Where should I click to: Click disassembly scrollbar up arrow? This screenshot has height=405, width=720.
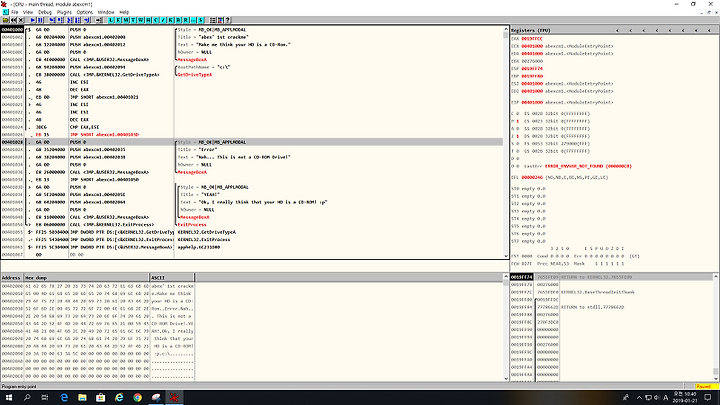coord(506,30)
